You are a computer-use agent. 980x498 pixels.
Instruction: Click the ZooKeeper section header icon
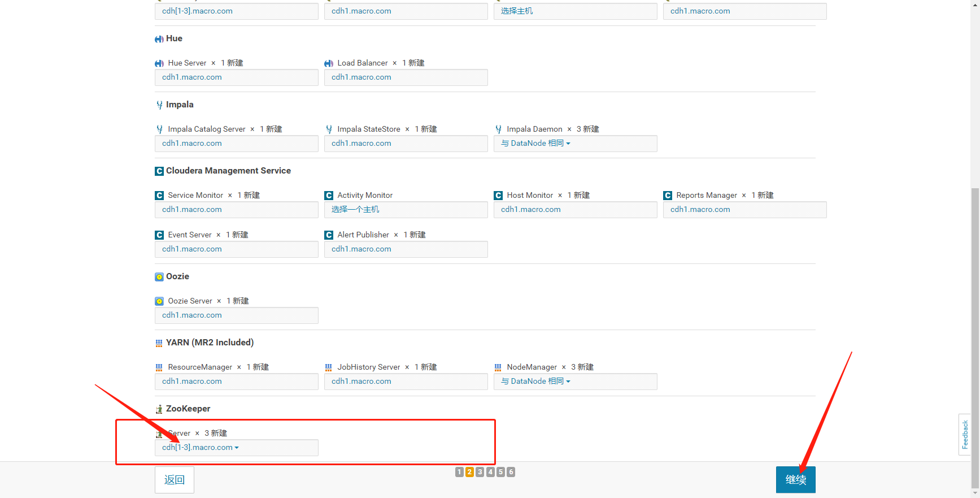point(159,409)
